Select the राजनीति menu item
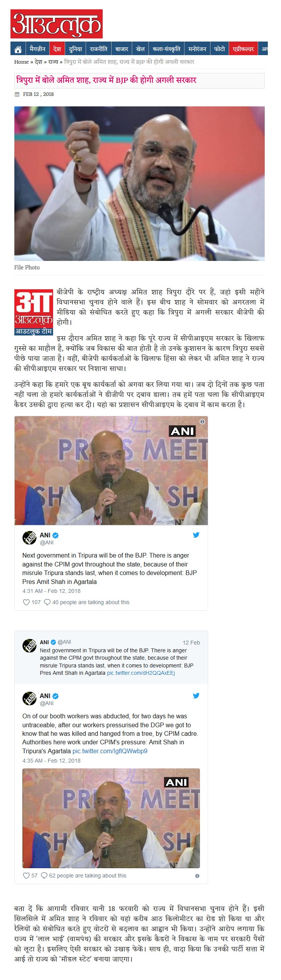This screenshot has width=281, height=980. [x=98, y=49]
